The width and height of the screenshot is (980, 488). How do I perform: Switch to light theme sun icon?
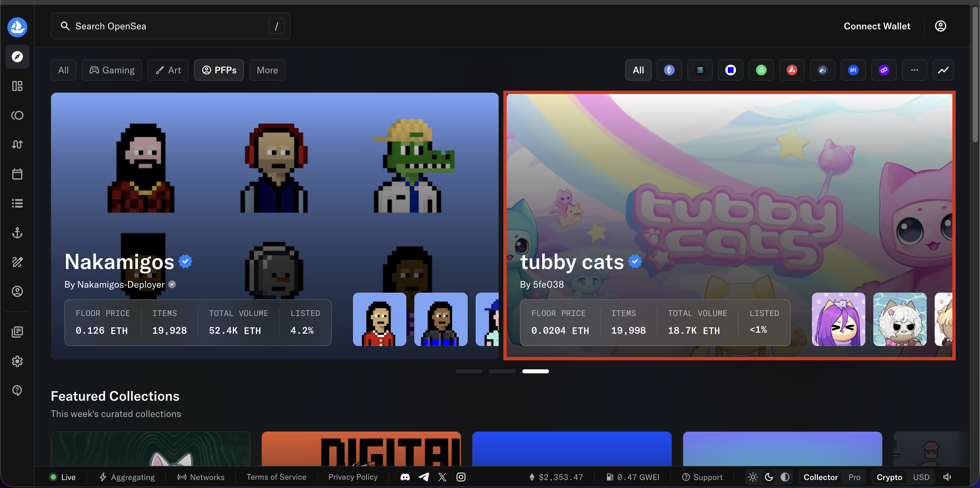(753, 477)
